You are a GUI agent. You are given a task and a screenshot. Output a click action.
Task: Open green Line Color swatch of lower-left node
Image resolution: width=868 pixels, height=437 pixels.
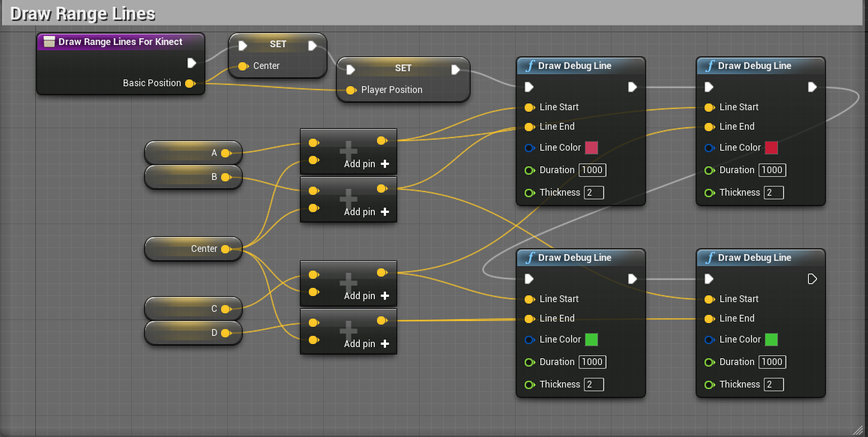pyautogui.click(x=591, y=339)
